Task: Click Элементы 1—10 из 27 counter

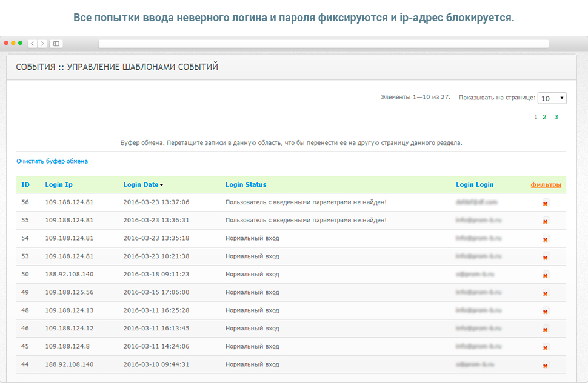Action: [415, 97]
